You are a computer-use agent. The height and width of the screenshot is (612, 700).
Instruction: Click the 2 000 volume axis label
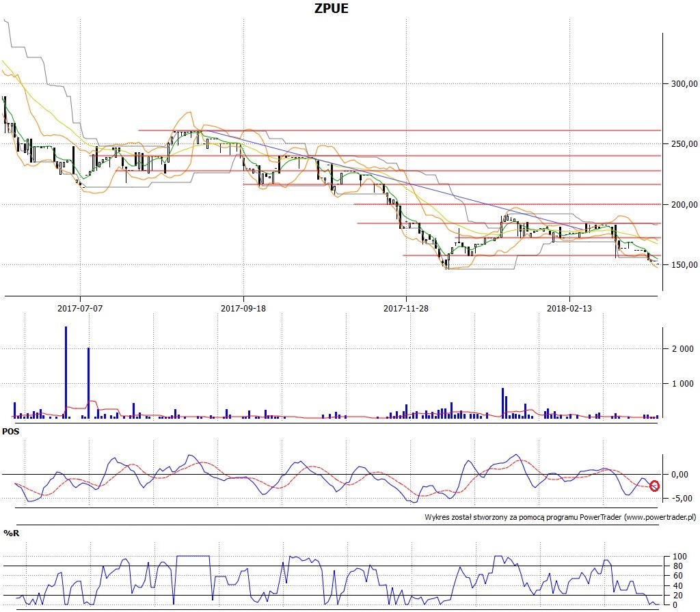[x=683, y=348]
